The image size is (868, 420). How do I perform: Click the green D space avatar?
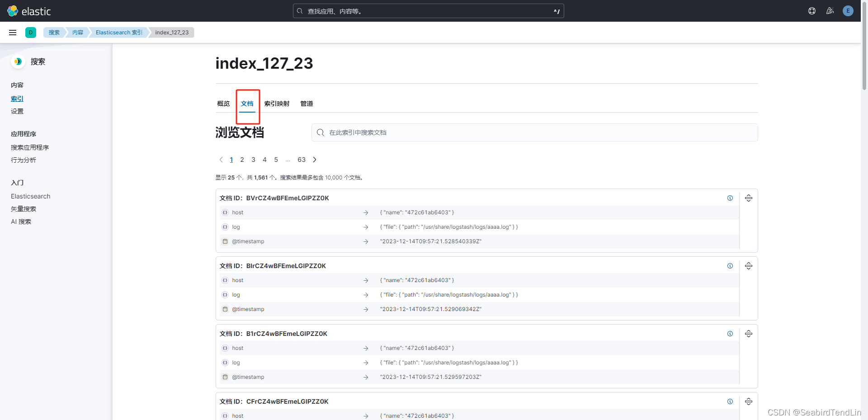[31, 33]
